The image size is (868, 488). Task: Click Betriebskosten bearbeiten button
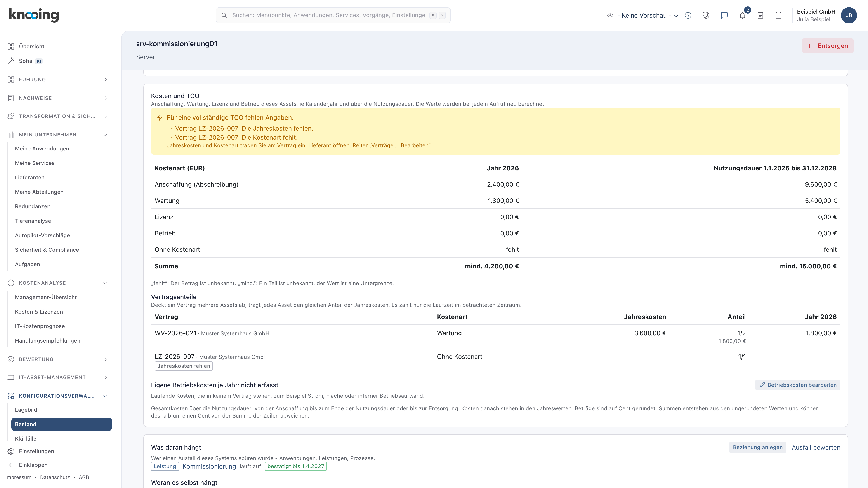[797, 385]
